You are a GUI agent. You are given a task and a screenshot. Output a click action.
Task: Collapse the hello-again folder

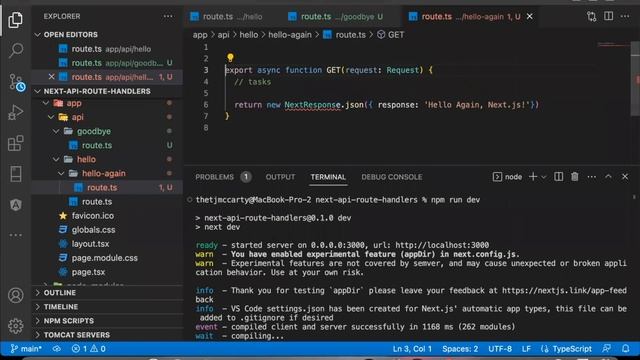tap(61, 173)
